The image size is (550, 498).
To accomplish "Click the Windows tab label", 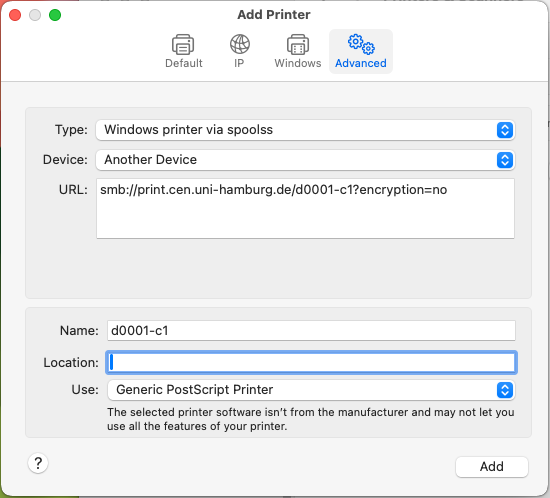I will point(298,63).
